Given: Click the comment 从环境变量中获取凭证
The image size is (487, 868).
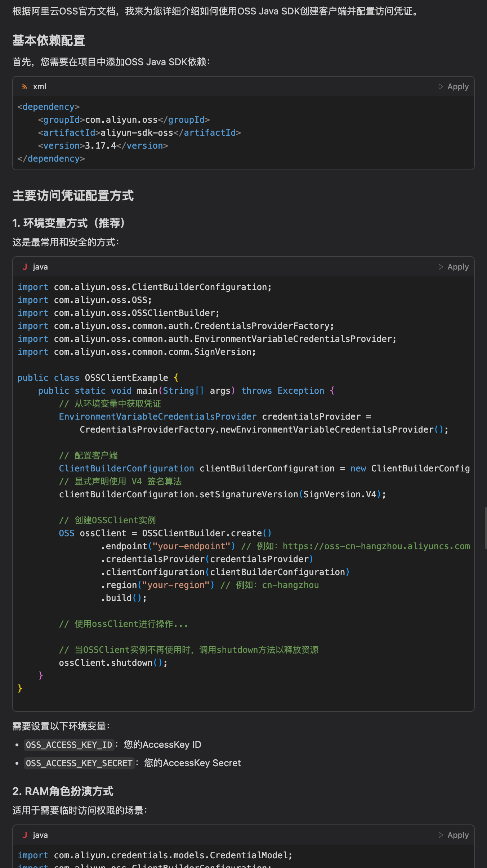Looking at the screenshot, I should point(110,404).
